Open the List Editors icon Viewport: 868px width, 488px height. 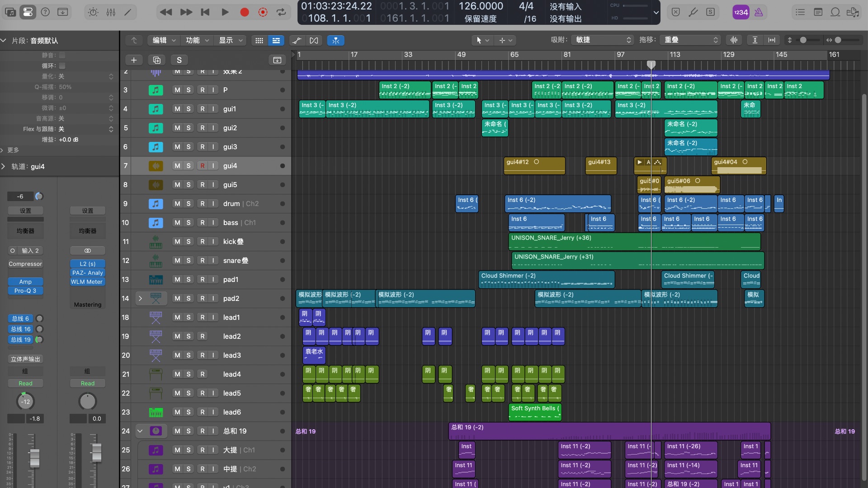click(x=800, y=12)
